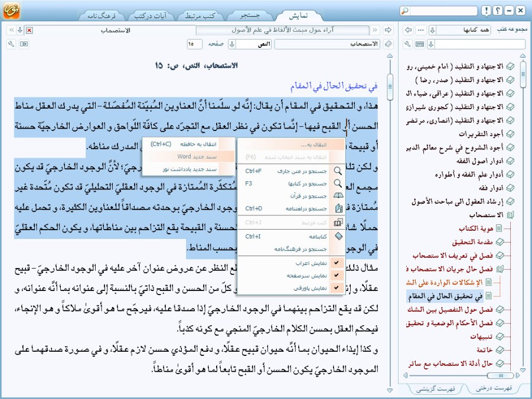
Task: Switch to the جستجو tab
Action: click(x=250, y=15)
